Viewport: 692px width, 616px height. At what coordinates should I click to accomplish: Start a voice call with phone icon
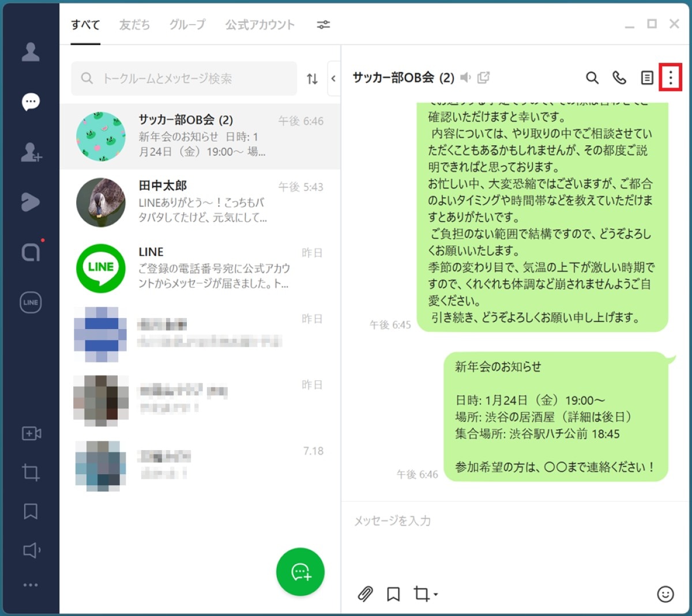(619, 78)
